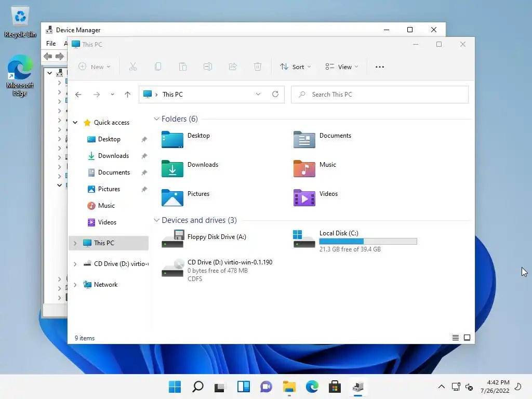
Task: Open Recycle Bin desktop icon
Action: click(20, 22)
